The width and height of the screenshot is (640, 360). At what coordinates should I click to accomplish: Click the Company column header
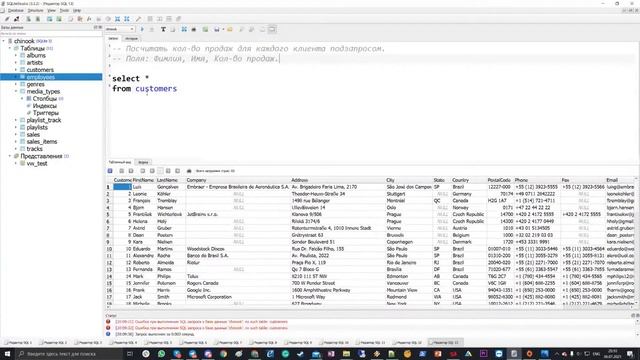tap(238, 180)
